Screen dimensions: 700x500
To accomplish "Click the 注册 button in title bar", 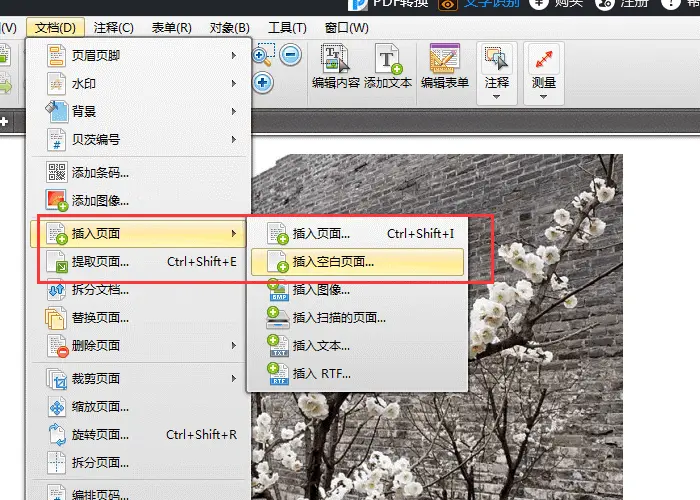I will (x=623, y=4).
